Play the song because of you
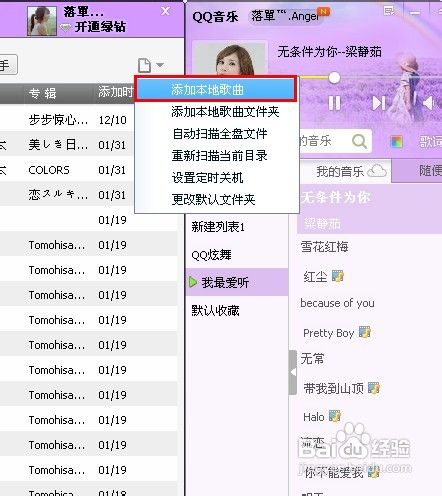Screen dimensions: 442x496 pyautogui.click(x=337, y=303)
